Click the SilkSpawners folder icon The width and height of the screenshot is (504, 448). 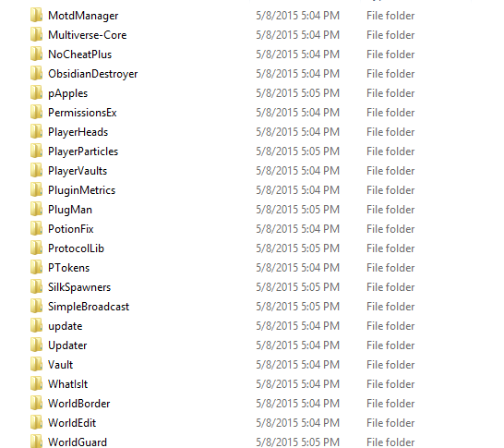tap(36, 287)
